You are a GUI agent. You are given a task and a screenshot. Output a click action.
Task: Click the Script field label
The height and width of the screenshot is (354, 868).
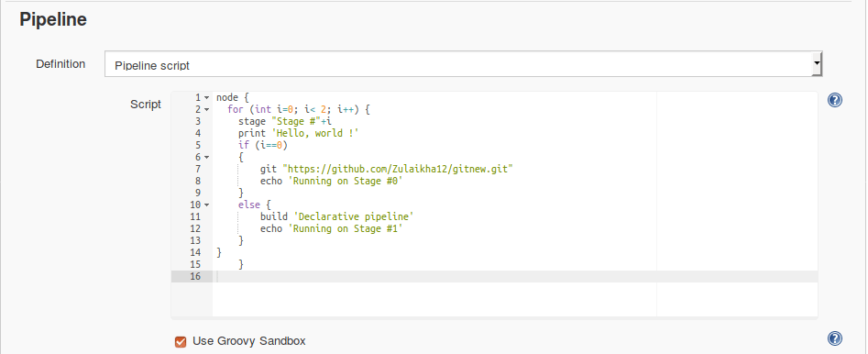(146, 105)
